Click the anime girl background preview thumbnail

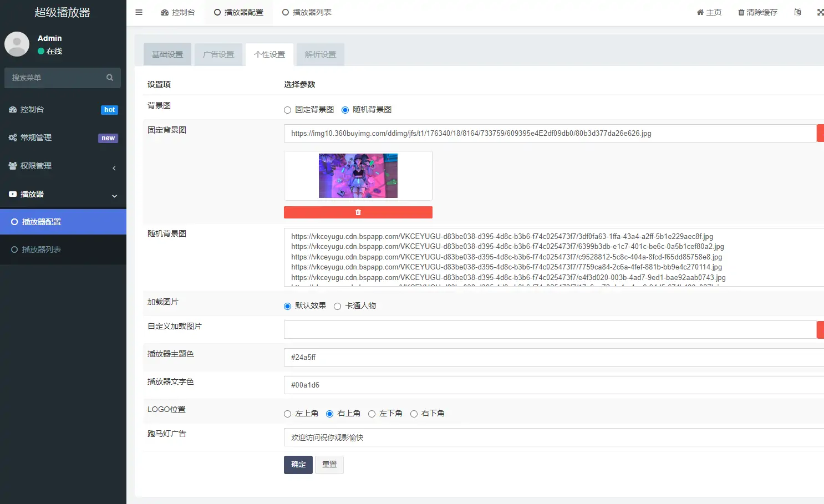coord(358,176)
